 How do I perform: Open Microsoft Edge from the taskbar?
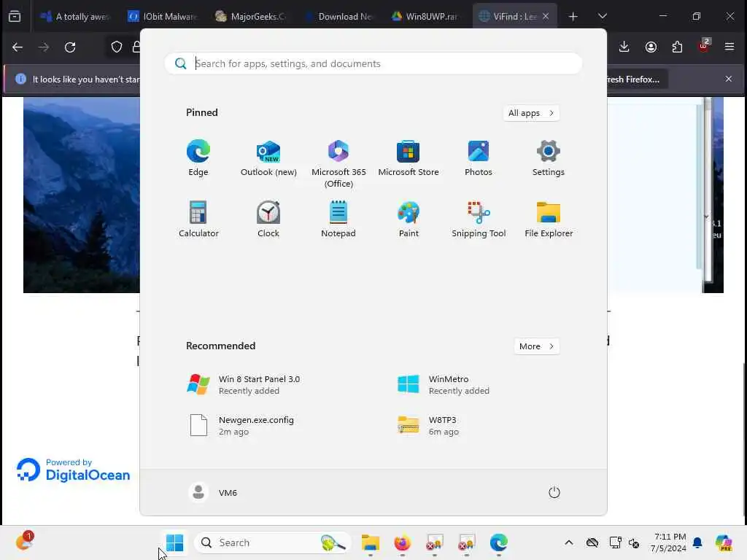coord(498,542)
